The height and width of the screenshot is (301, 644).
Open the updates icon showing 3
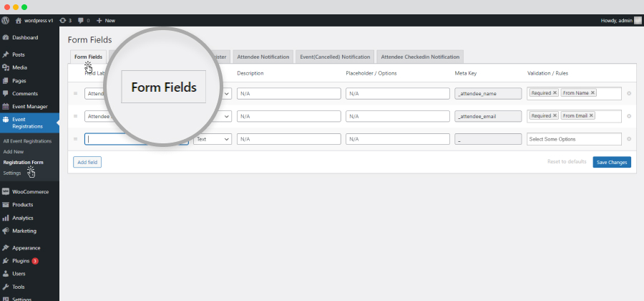(62, 20)
